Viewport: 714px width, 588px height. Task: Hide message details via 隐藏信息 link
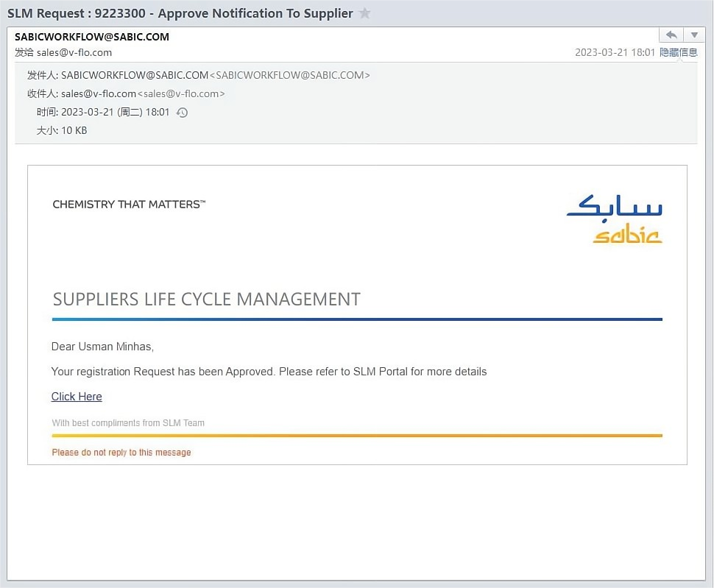click(x=678, y=53)
